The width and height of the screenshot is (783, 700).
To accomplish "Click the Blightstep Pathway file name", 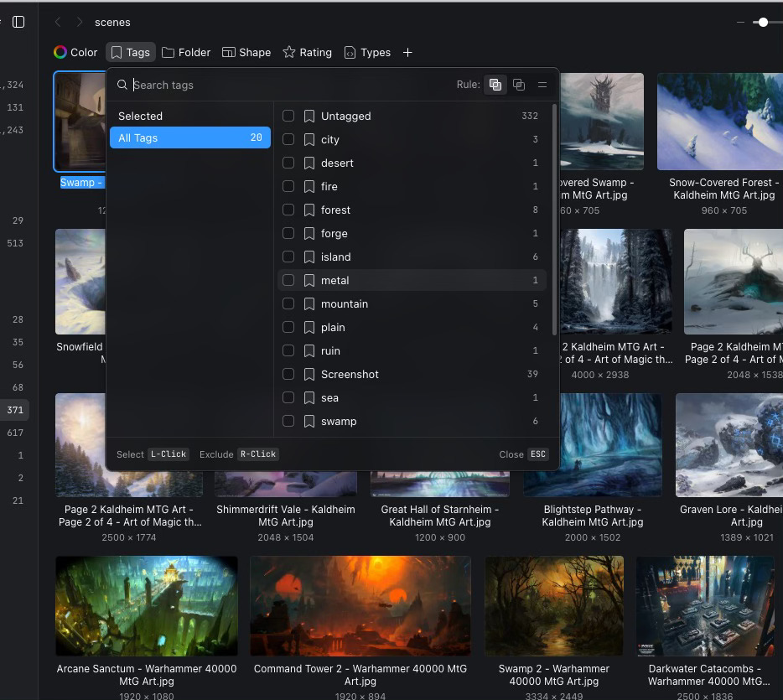I will pyautogui.click(x=592, y=516).
